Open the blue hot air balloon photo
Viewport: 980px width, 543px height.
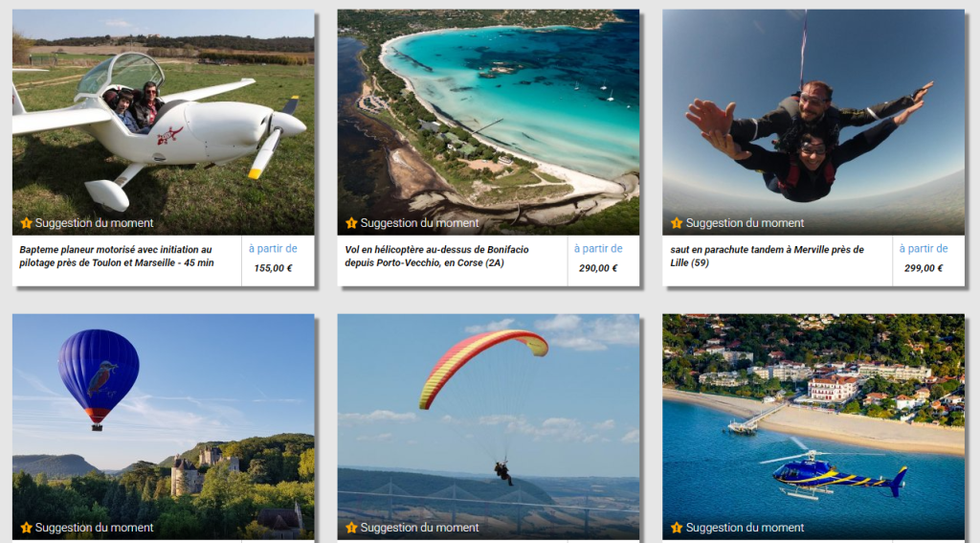[x=163, y=427]
